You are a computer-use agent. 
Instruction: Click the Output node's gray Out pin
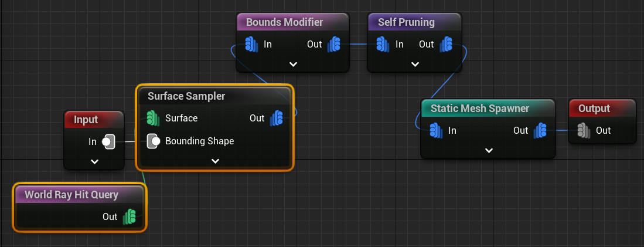[x=584, y=130]
